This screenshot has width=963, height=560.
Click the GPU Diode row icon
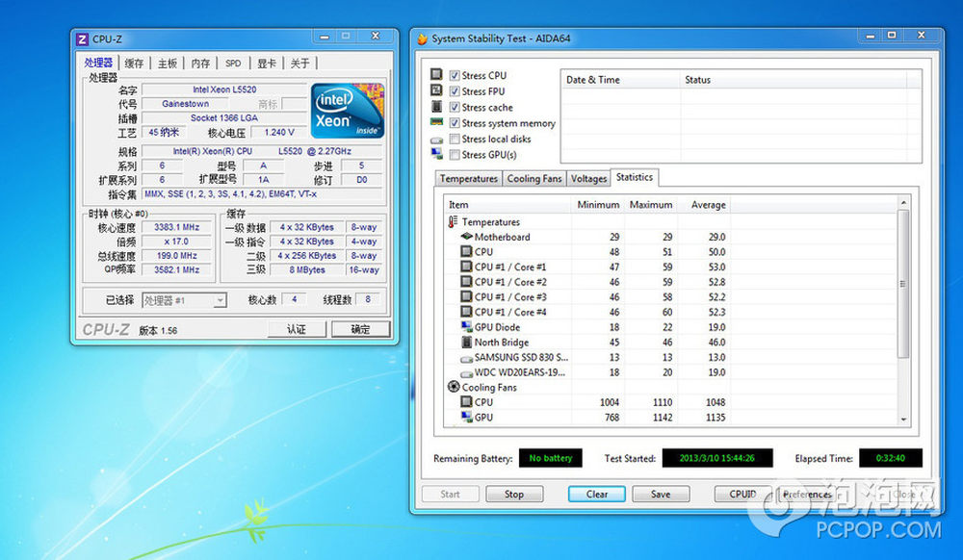pyautogui.click(x=466, y=327)
